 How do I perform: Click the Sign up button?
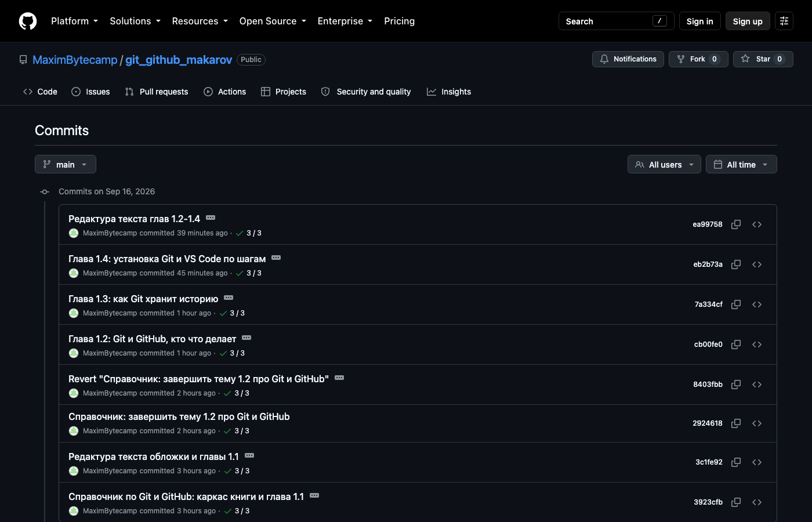click(x=748, y=21)
